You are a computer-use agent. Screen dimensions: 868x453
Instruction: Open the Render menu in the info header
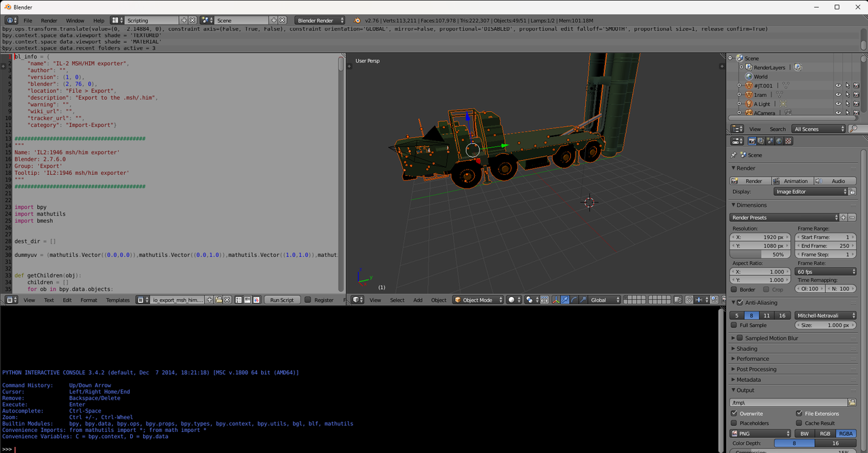pyautogui.click(x=49, y=20)
